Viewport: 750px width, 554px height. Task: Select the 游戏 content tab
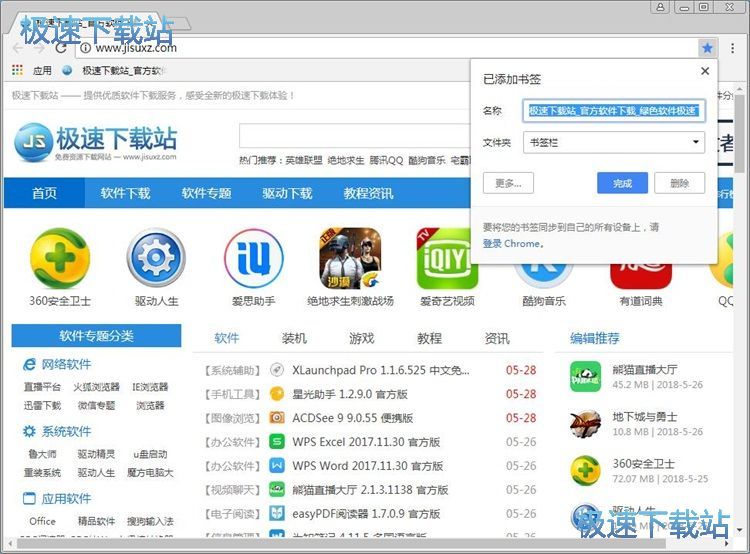coord(362,338)
